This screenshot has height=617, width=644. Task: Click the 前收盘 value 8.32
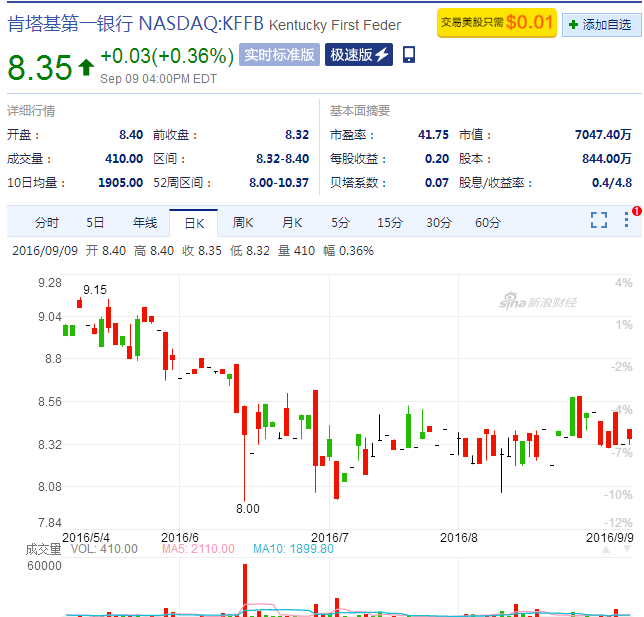[x=297, y=135]
